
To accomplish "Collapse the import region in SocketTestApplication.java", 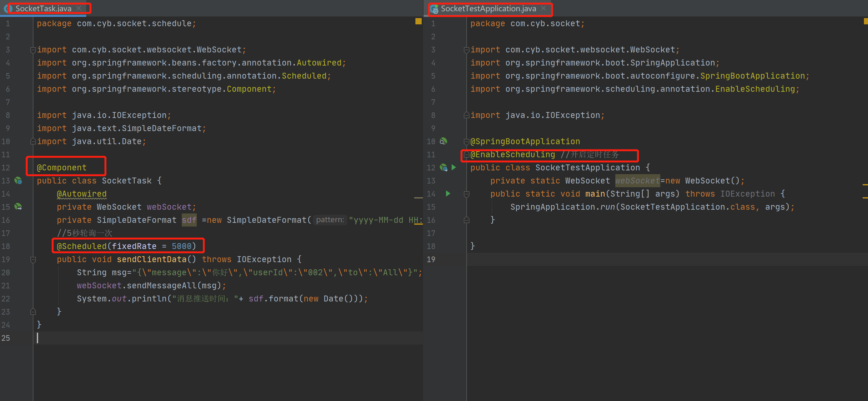I will point(466,50).
